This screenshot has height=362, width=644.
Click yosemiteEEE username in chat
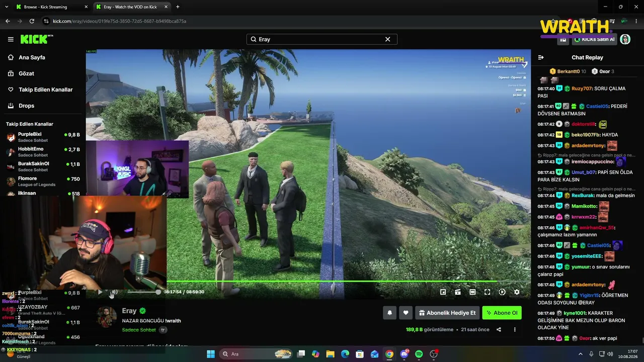tap(587, 256)
